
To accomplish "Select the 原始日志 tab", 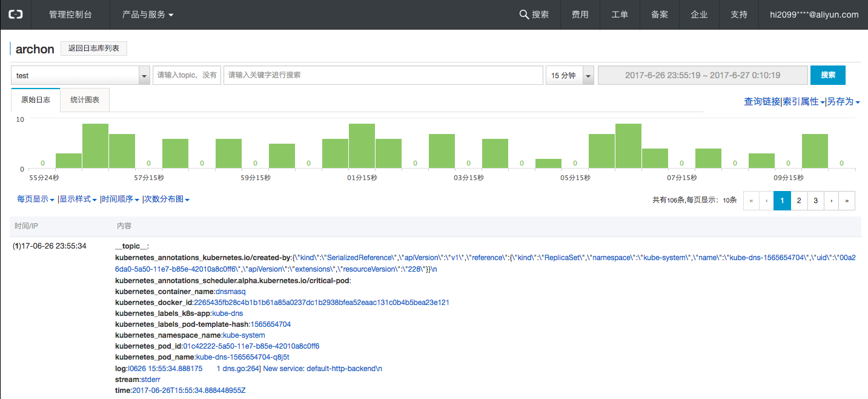I will coord(36,100).
